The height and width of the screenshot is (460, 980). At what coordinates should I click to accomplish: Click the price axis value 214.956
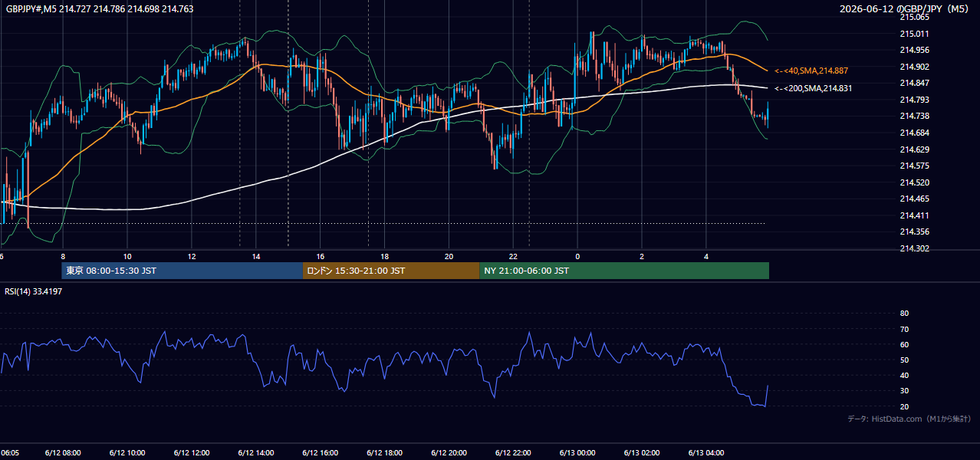pyautogui.click(x=914, y=50)
